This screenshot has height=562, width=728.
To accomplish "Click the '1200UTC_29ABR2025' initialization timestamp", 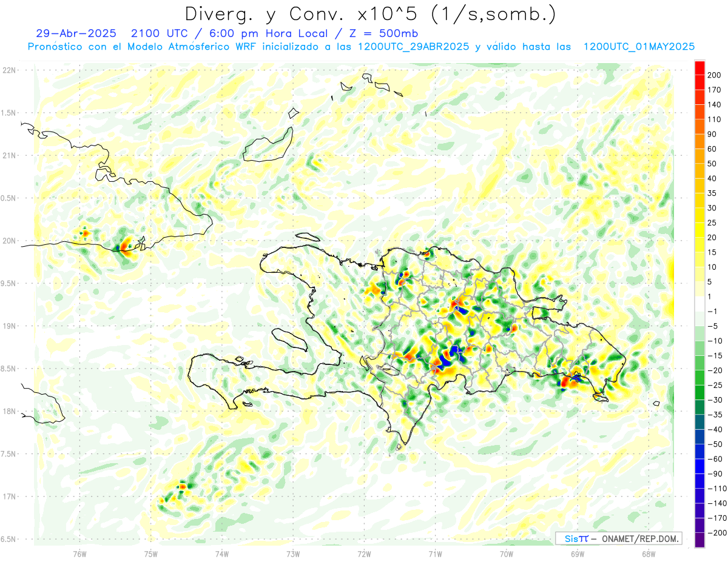I will click(414, 47).
